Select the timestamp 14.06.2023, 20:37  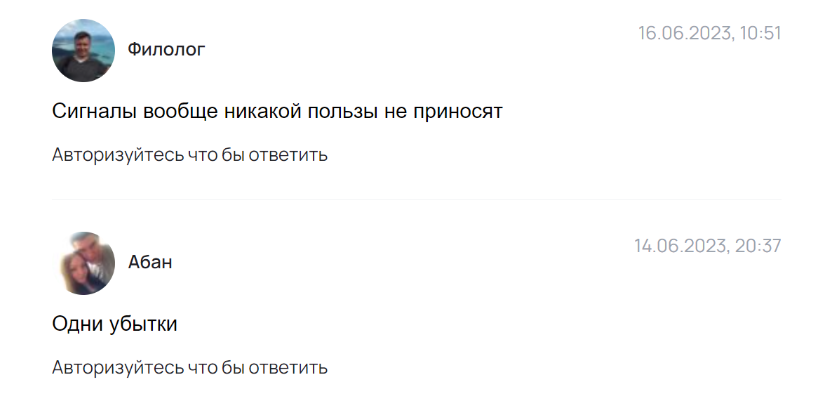[x=708, y=246]
